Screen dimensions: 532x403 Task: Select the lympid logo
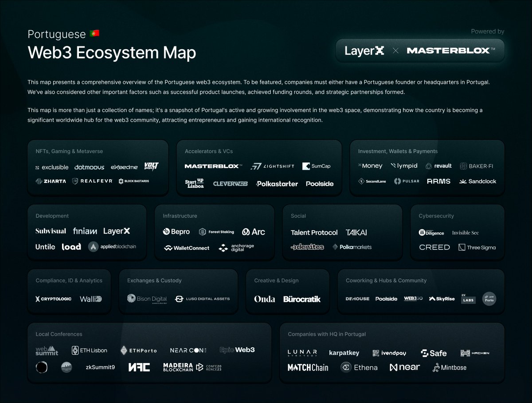404,166
